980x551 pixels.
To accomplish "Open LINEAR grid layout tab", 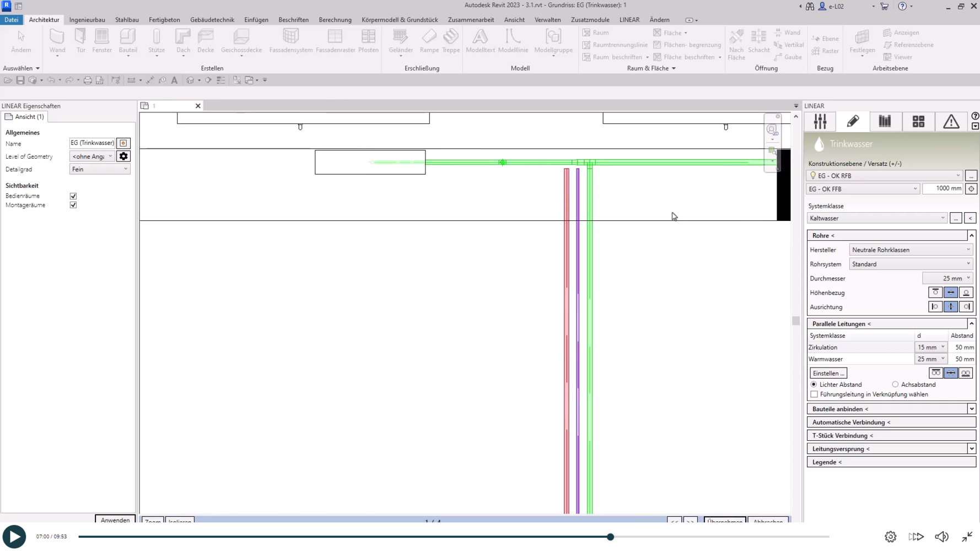I will point(918,121).
